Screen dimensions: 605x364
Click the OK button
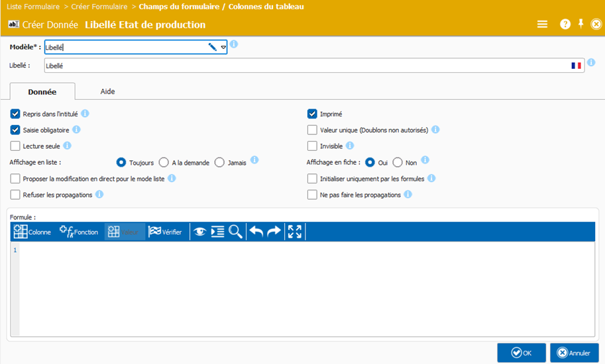(522, 353)
